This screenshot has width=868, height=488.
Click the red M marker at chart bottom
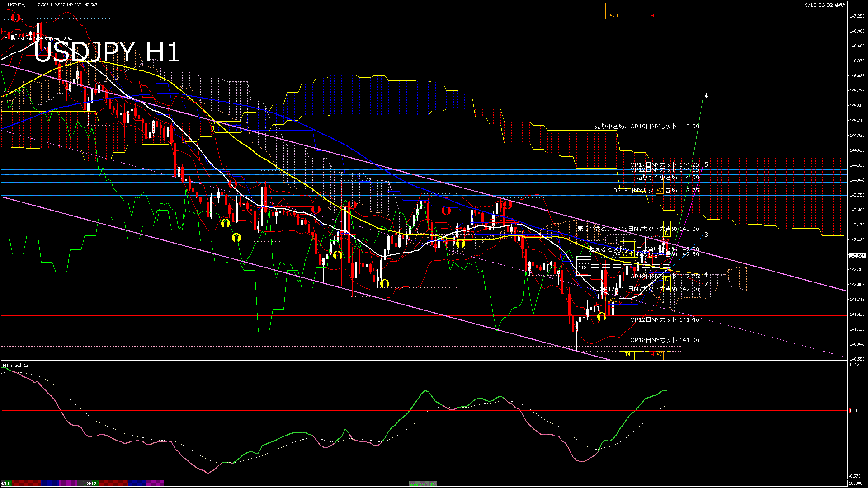pyautogui.click(x=652, y=355)
